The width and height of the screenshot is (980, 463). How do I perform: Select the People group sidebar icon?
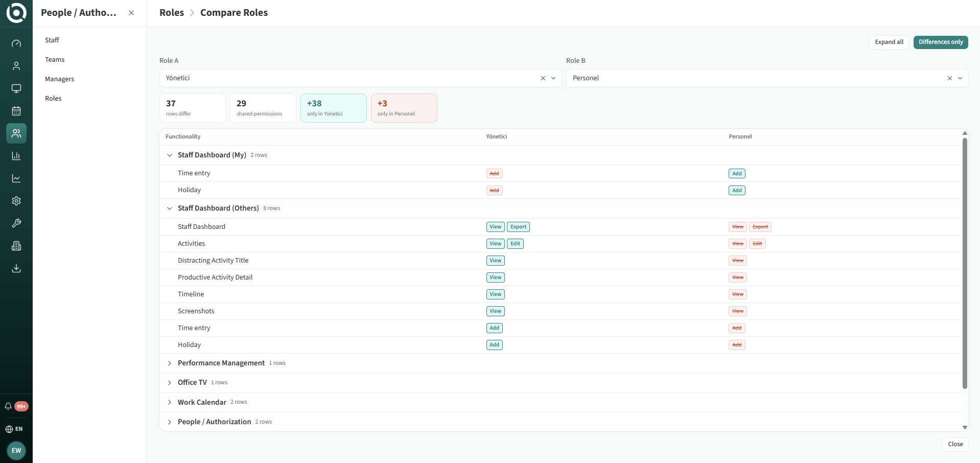[16, 133]
